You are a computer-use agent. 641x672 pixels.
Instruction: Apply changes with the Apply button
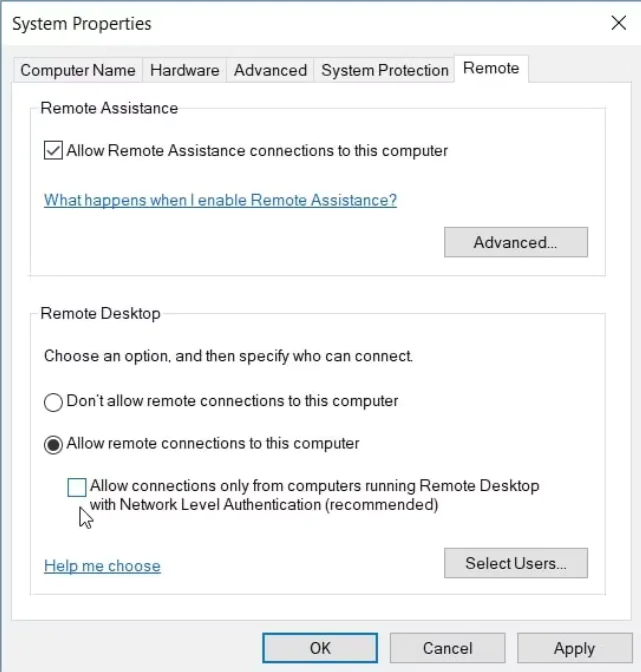[574, 648]
